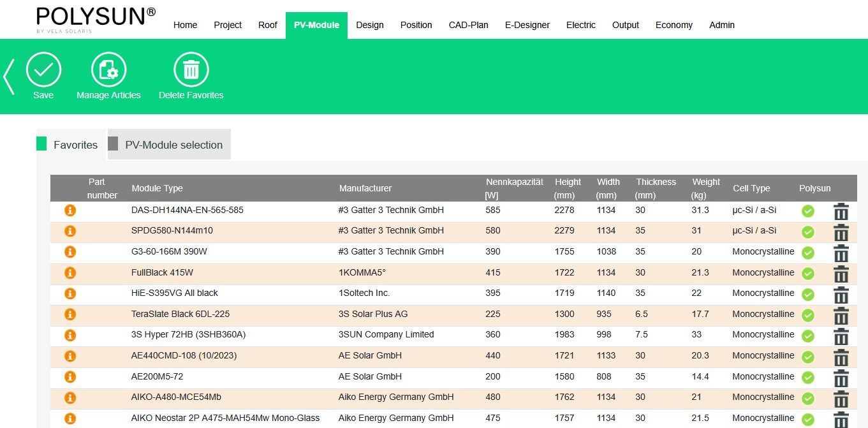Show info for TeraSlate Black 6DL-225
Image resolution: width=868 pixels, height=428 pixels.
(x=70, y=314)
